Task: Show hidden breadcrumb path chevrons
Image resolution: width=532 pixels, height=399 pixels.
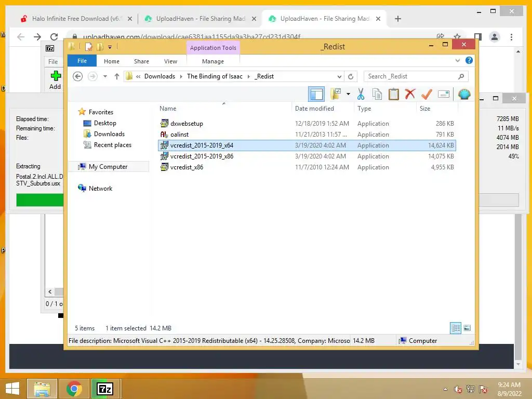Action: (x=138, y=76)
